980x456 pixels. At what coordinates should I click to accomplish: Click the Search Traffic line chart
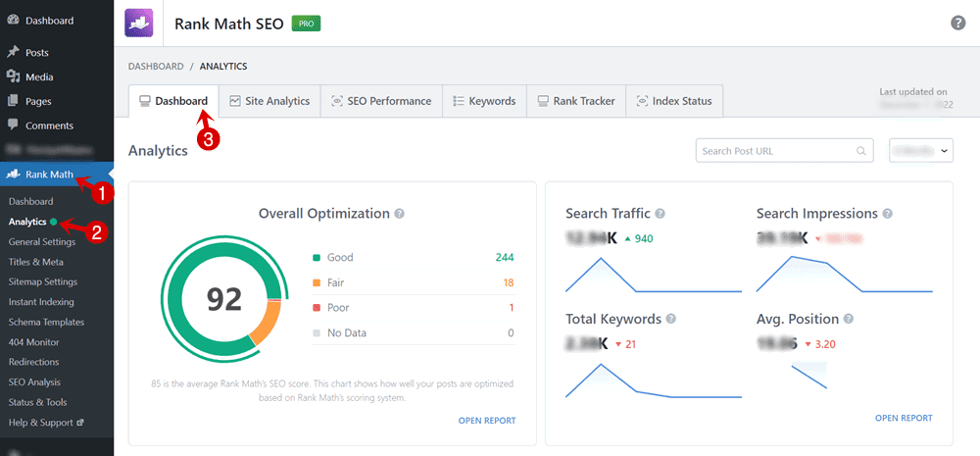coord(653,275)
